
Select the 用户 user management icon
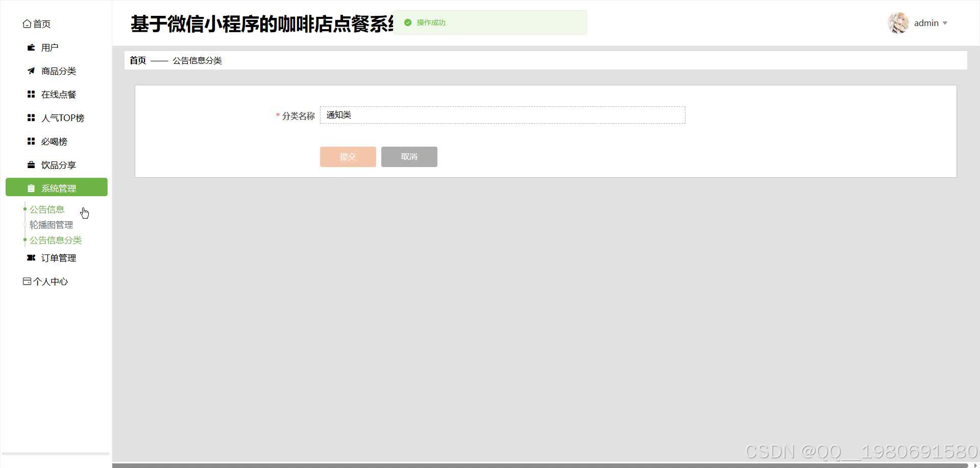30,47
